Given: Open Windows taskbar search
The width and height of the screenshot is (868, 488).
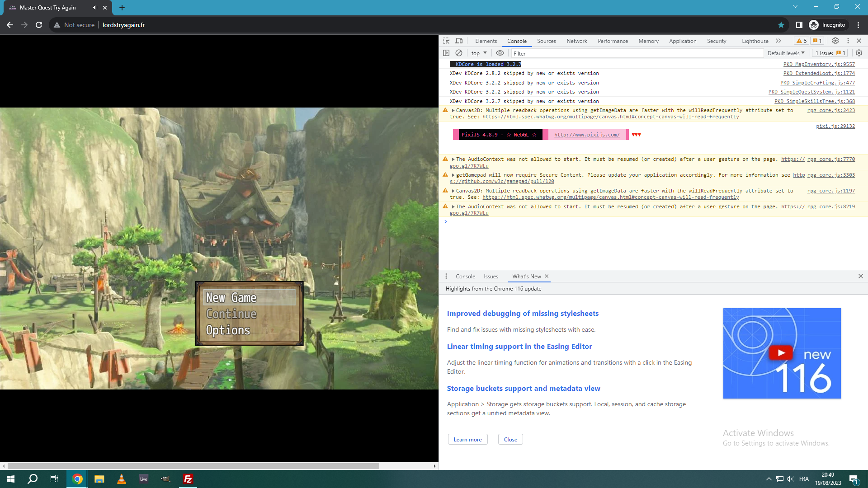Looking at the screenshot, I should (x=33, y=479).
